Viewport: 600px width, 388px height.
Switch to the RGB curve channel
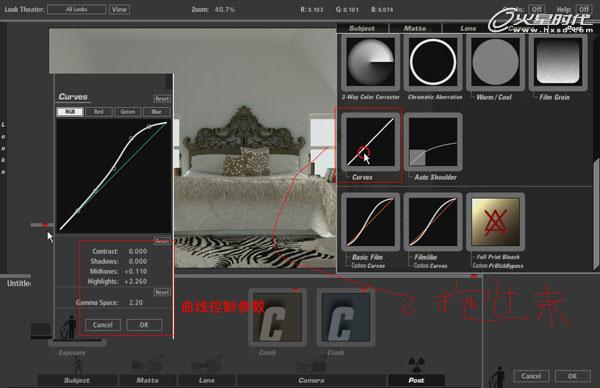[x=70, y=112]
